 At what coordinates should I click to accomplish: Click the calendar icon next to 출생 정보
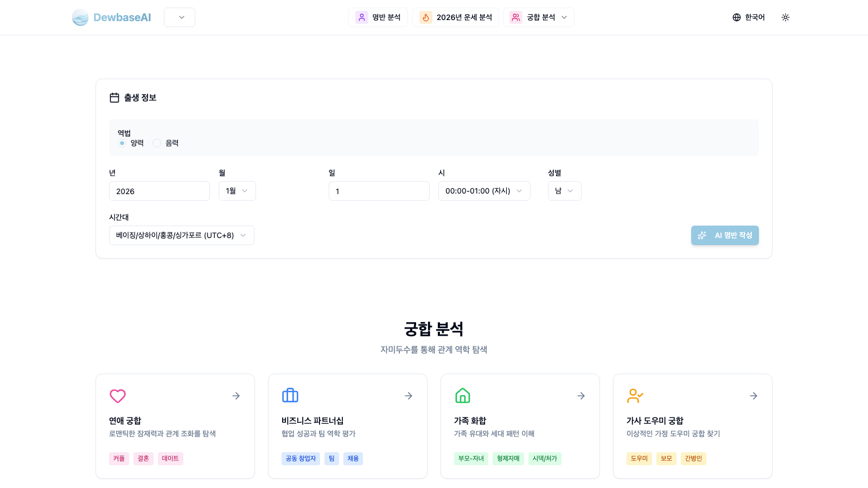114,98
